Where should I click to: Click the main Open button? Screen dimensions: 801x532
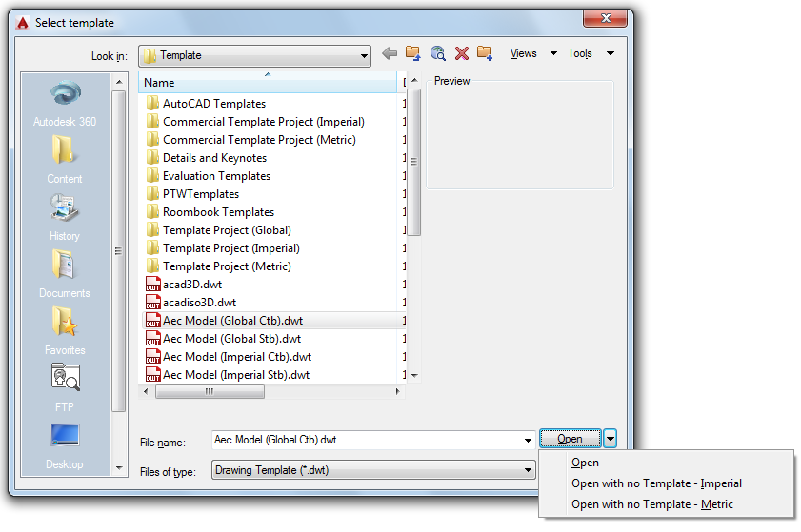(x=571, y=439)
